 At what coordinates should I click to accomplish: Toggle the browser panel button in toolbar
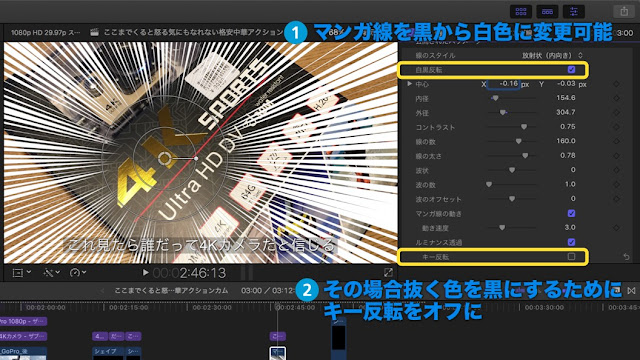pyautogui.click(x=521, y=11)
